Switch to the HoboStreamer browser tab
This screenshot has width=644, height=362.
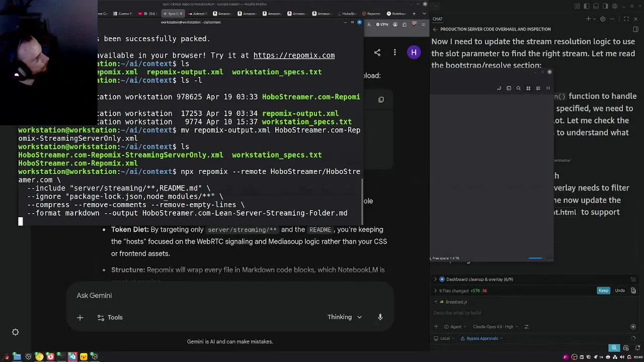point(347,14)
